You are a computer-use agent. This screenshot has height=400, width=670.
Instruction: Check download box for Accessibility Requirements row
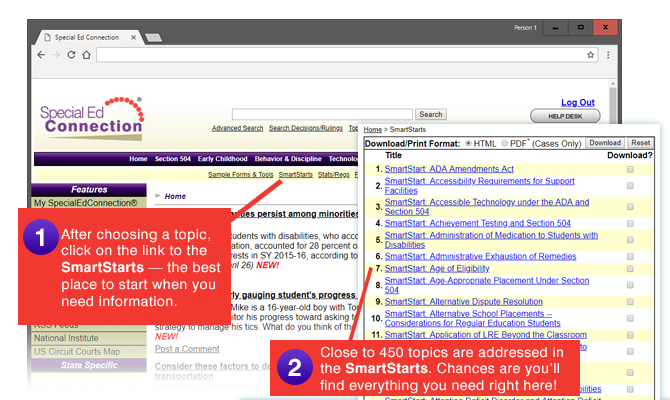click(630, 186)
